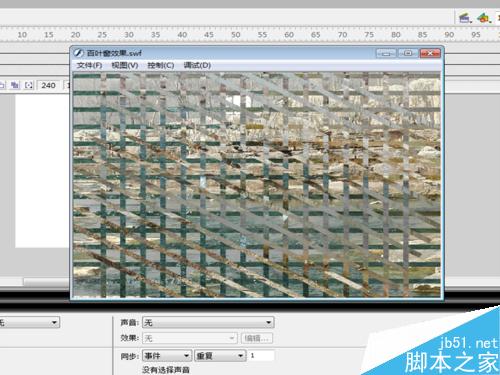500x375 pixels.
Task: Click frame 10 on the timeline ruler
Action: coord(22,35)
